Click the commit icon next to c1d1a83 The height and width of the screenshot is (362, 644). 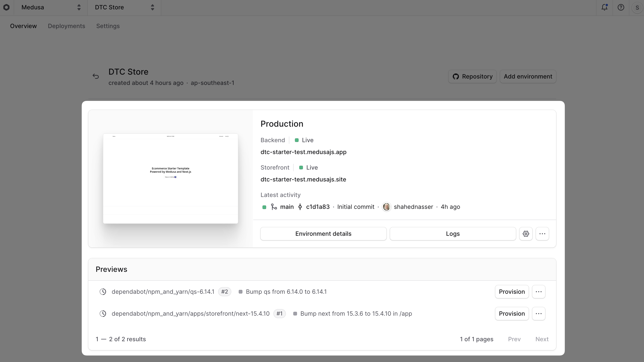coord(300,207)
